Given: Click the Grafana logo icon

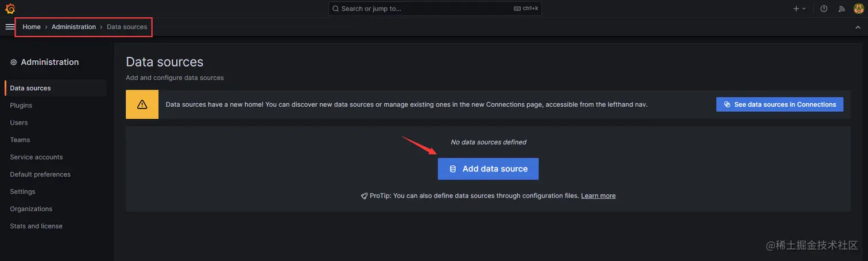Looking at the screenshot, I should point(10,9).
